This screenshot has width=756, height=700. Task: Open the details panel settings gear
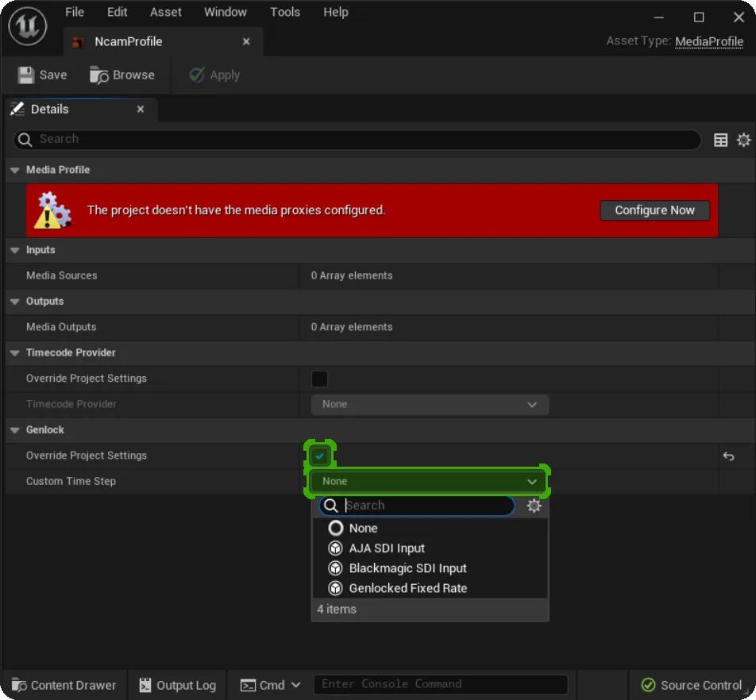pos(743,140)
